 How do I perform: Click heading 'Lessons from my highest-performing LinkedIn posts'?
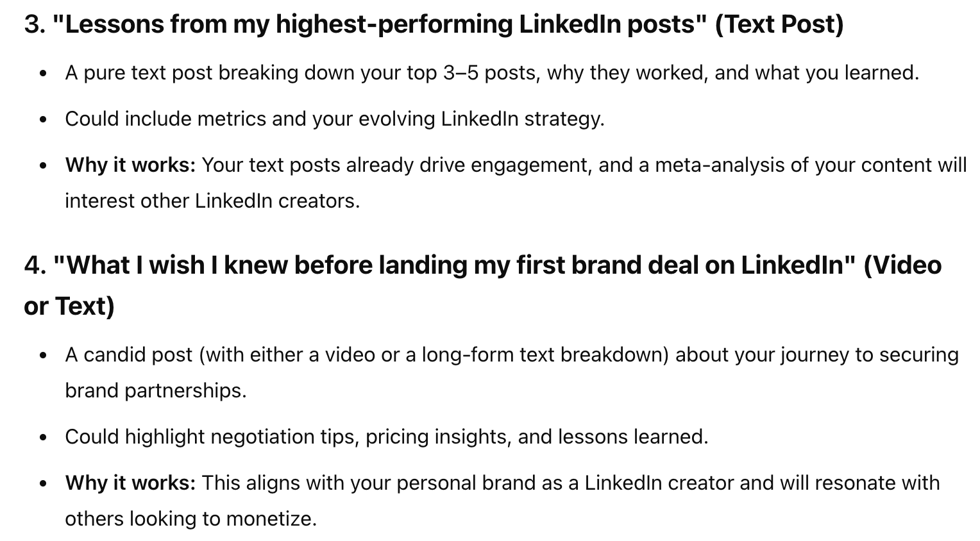point(434,24)
